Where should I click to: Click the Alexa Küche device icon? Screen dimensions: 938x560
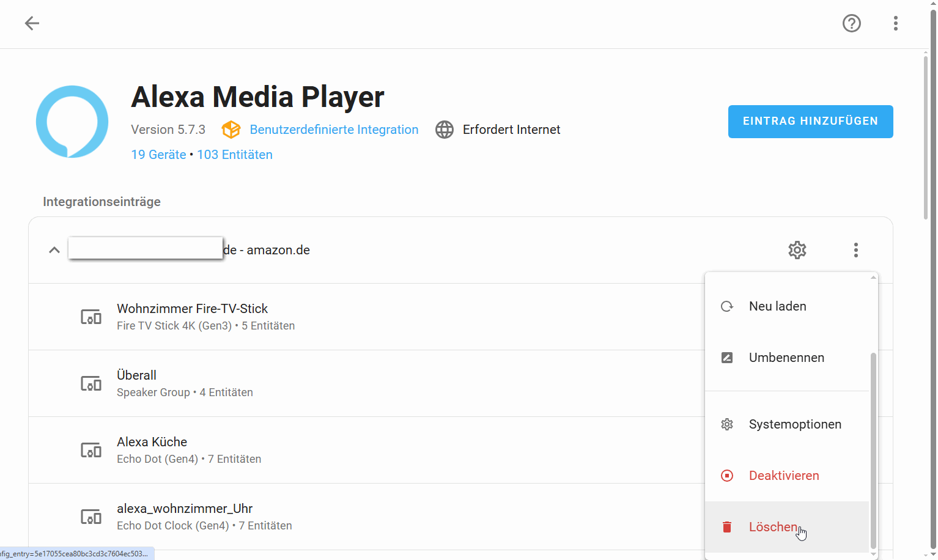click(91, 450)
